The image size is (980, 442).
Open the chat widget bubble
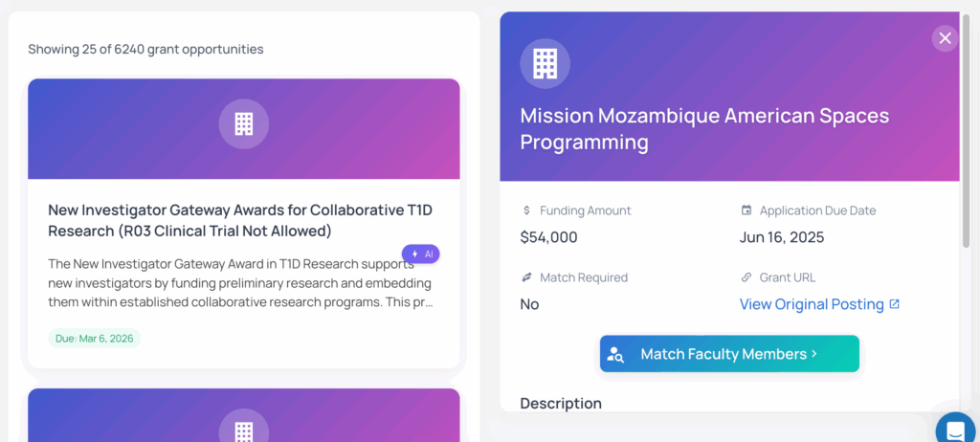tap(955, 430)
